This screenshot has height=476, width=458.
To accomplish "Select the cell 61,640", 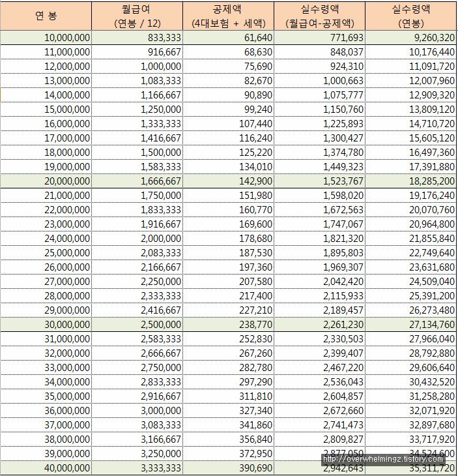I will pyautogui.click(x=229, y=38).
